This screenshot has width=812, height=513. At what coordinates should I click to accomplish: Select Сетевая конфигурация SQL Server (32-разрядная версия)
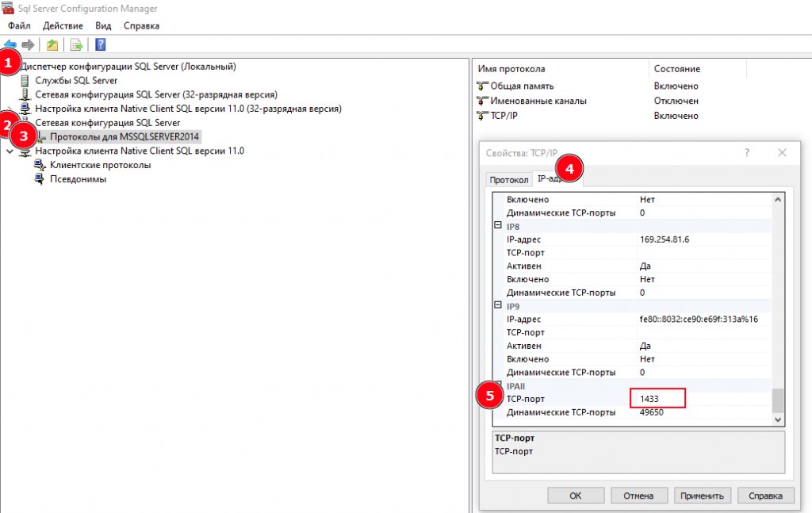(156, 94)
